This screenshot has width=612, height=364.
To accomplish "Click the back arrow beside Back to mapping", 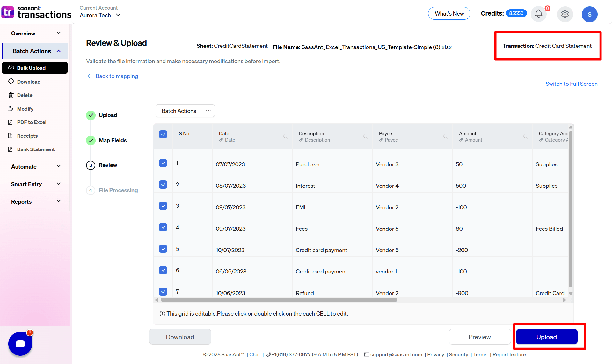I will pos(89,76).
